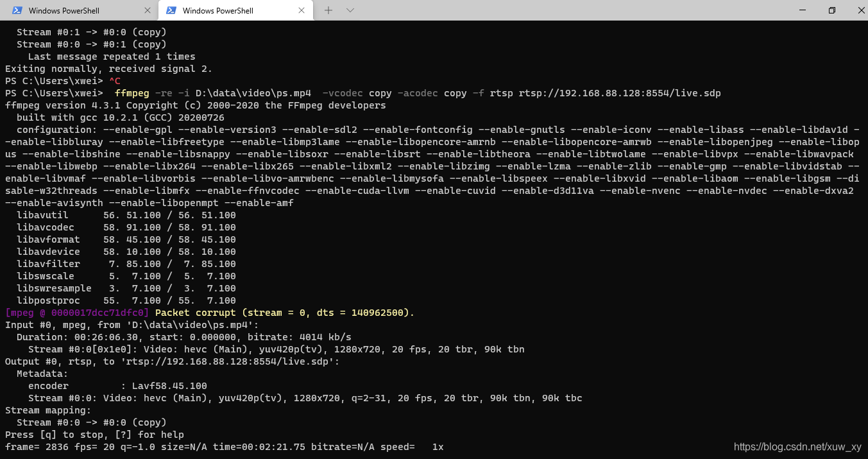Expand the new-tab profile dropdown chevron
This screenshot has height=459, width=868.
[x=350, y=10]
